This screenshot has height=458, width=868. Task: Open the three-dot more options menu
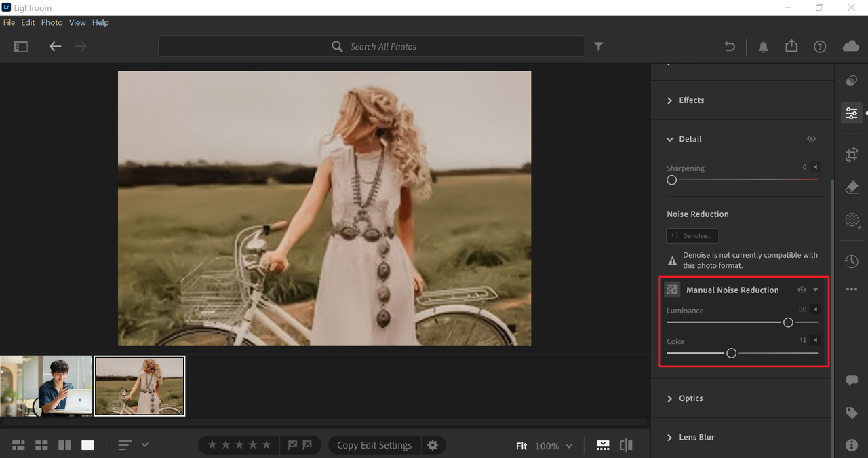point(852,290)
